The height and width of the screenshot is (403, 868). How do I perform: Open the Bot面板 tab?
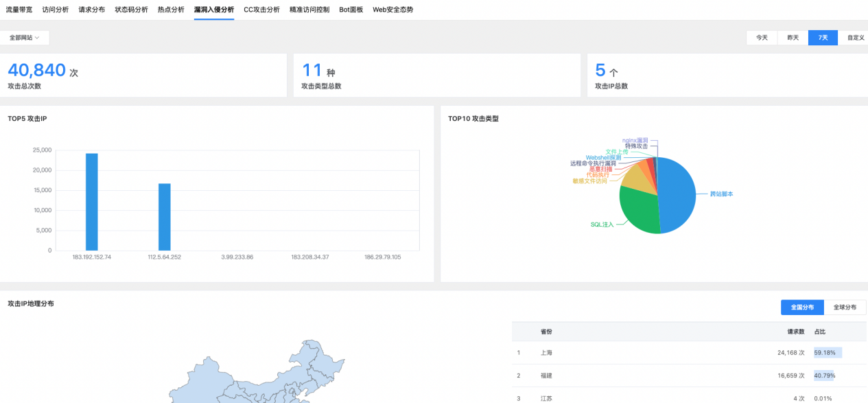coord(351,10)
